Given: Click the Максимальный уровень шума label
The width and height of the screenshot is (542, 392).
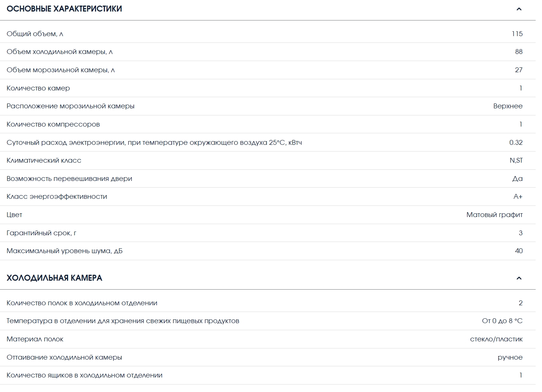Looking at the screenshot, I should click(64, 251).
